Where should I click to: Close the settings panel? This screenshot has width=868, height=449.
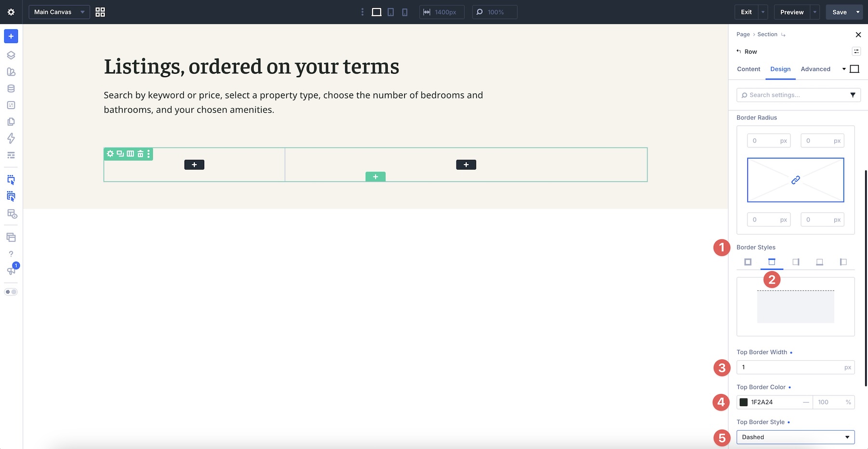tap(858, 35)
